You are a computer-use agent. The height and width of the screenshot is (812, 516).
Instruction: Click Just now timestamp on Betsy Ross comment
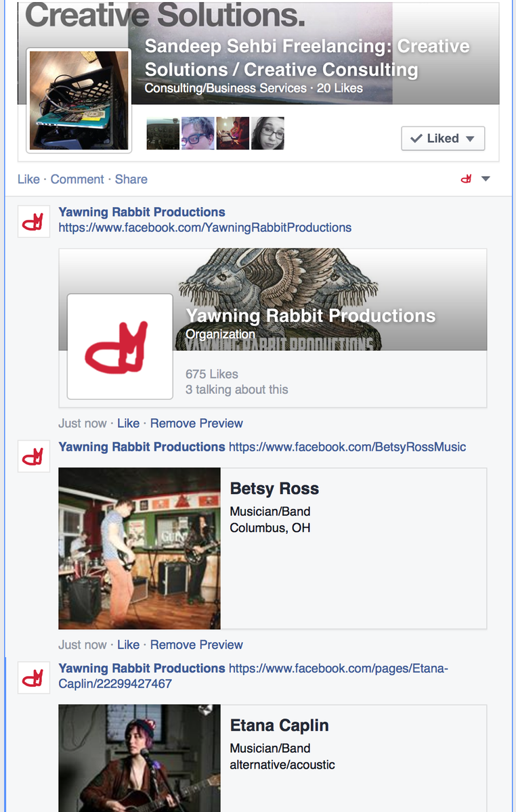(x=83, y=645)
